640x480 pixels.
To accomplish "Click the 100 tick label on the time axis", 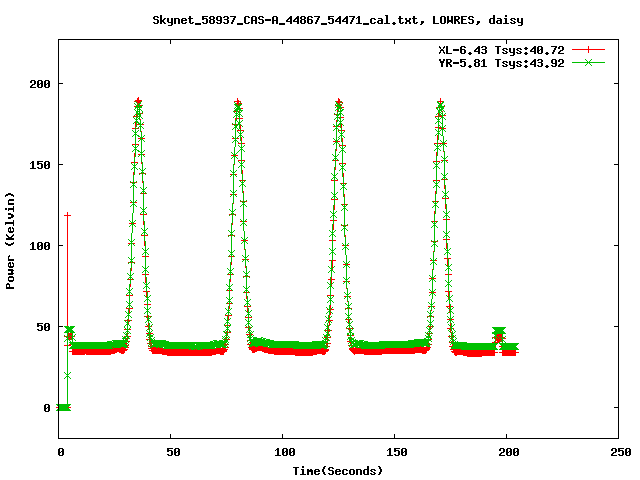I will [284, 452].
